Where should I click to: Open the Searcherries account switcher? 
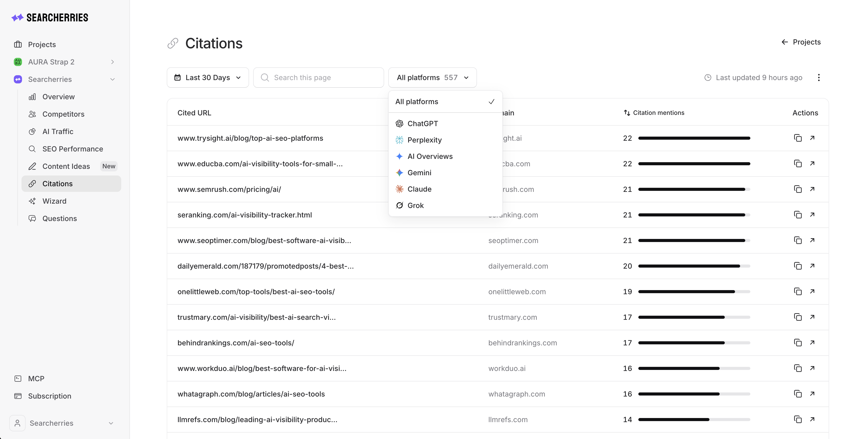pyautogui.click(x=62, y=423)
